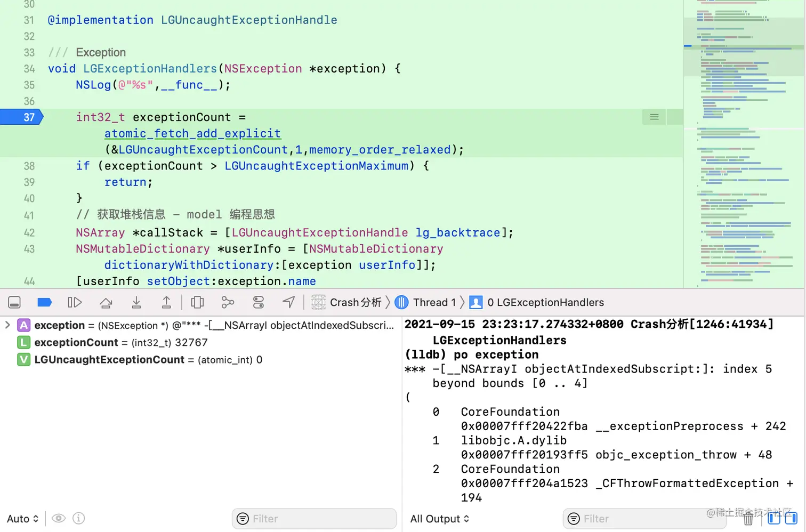Clear the console with trash icon

coord(748,519)
